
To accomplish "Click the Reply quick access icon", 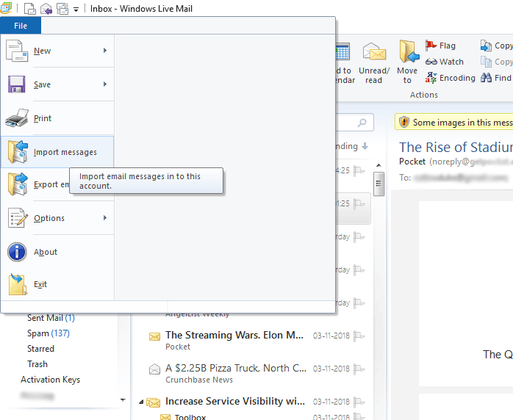I will click(46, 9).
